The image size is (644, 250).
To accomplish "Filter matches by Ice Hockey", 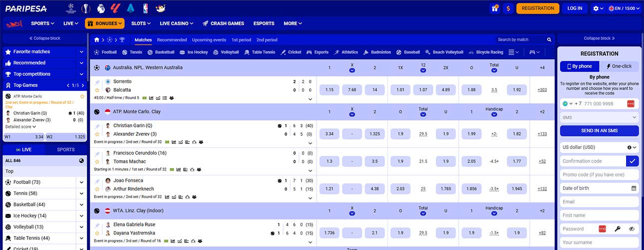I will pos(194,52).
